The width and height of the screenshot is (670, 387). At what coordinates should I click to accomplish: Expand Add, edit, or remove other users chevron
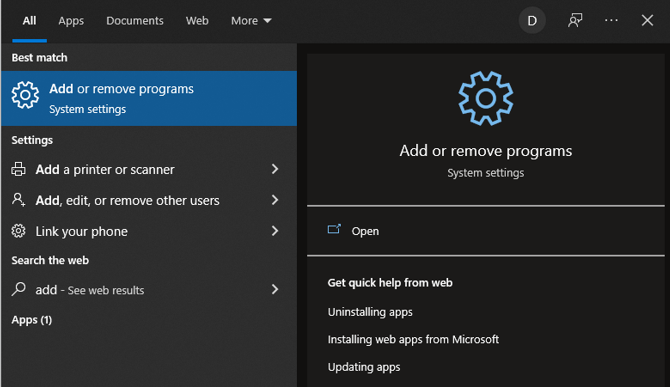pyautogui.click(x=275, y=200)
